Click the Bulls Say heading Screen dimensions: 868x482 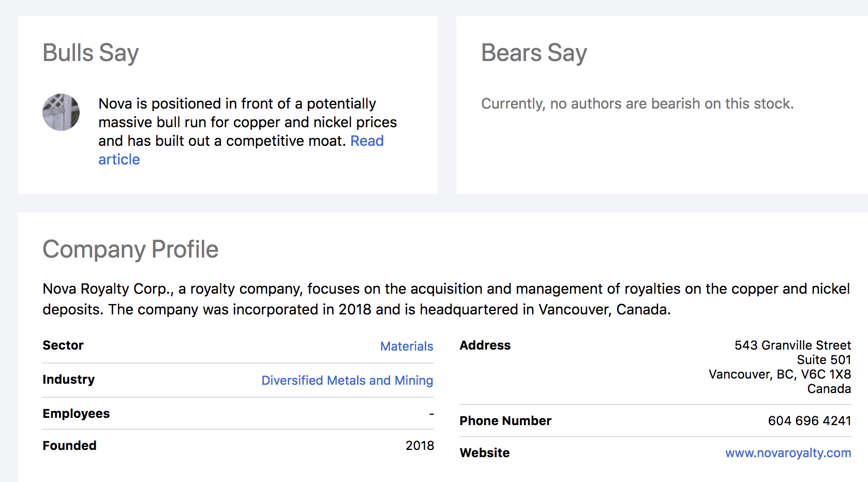click(x=91, y=53)
